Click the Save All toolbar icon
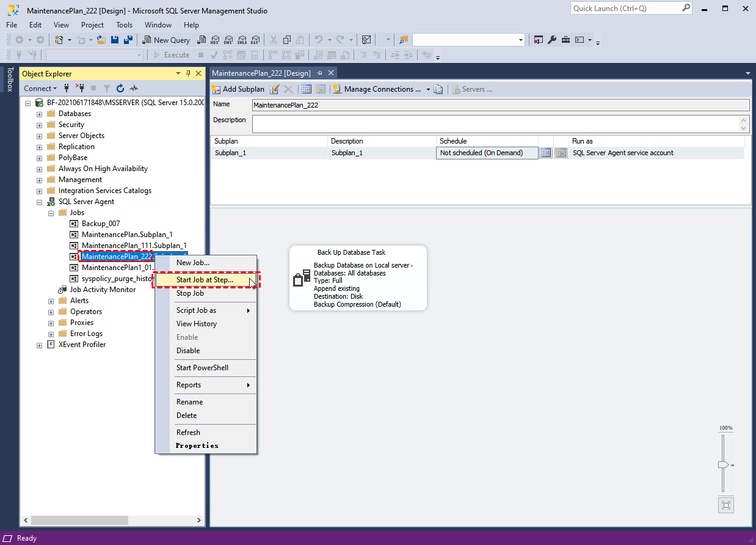The image size is (756, 545). (x=128, y=40)
